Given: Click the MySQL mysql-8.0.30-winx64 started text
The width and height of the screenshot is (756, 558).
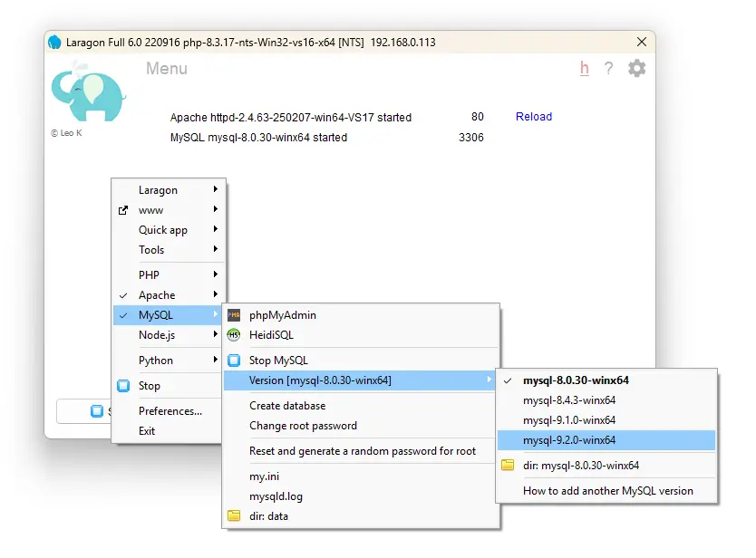Looking at the screenshot, I should [x=258, y=138].
